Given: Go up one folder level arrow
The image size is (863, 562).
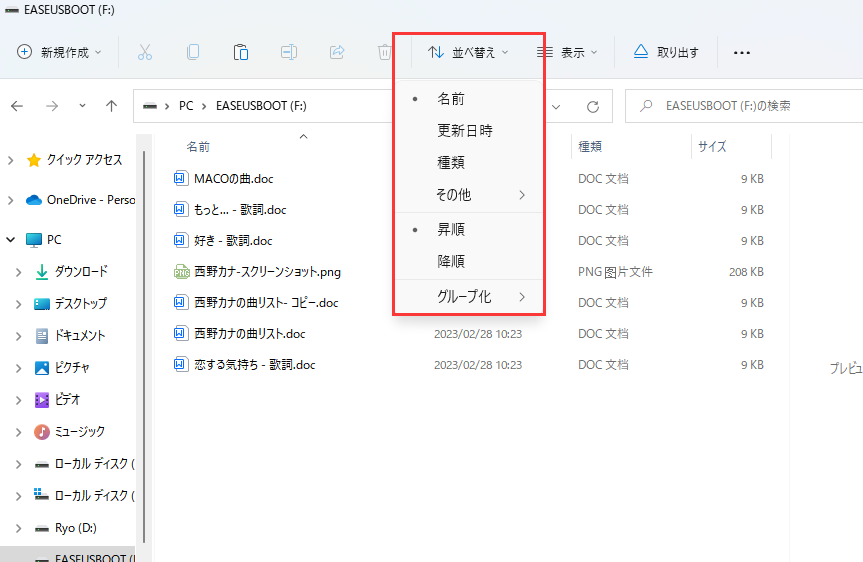Looking at the screenshot, I should (x=112, y=106).
